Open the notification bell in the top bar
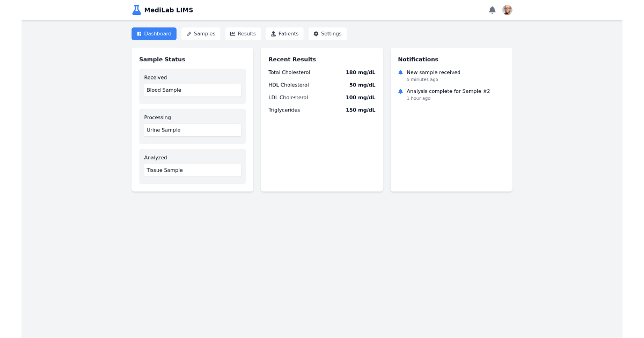Image resolution: width=644 pixels, height=338 pixels. point(492,10)
